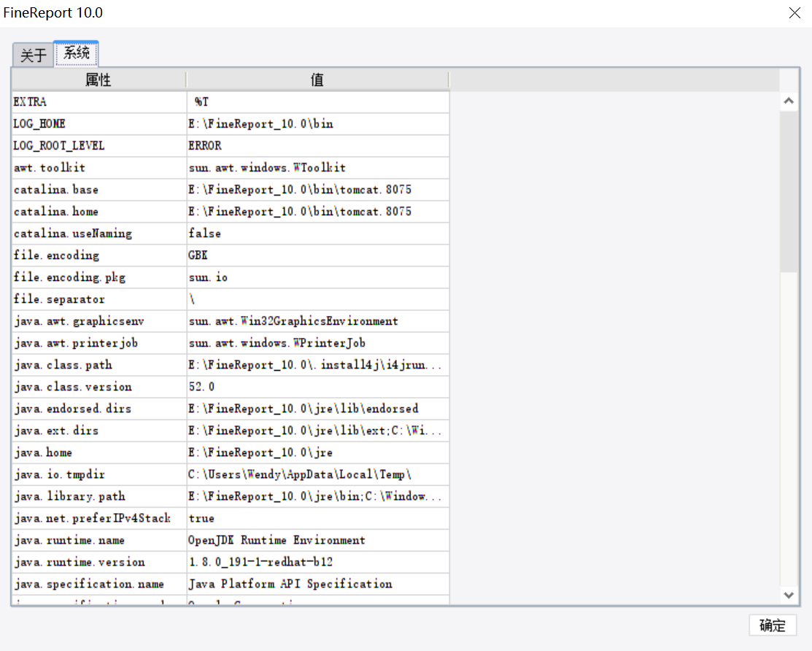Select the java.awt.printerjob property cell

(x=99, y=343)
